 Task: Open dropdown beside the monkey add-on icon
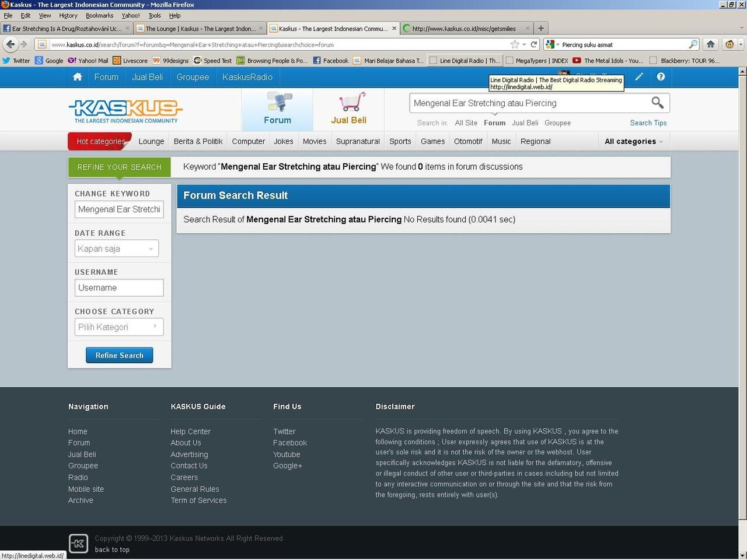pos(741,44)
